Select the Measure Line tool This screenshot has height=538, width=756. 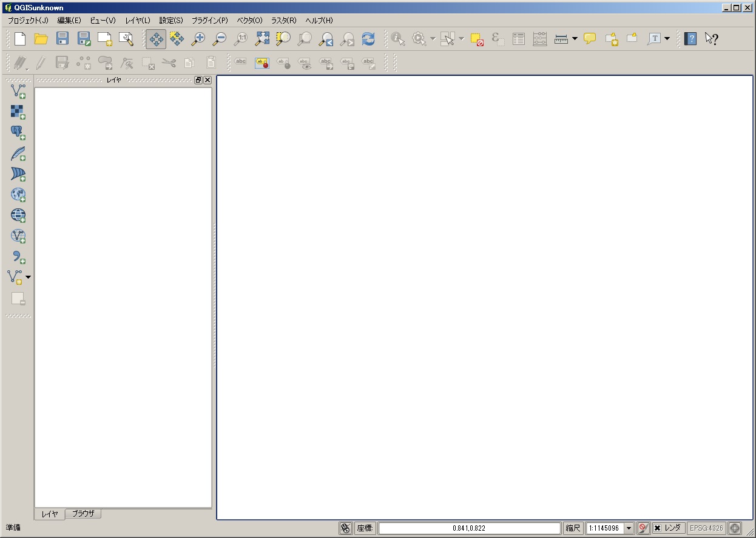pos(561,38)
